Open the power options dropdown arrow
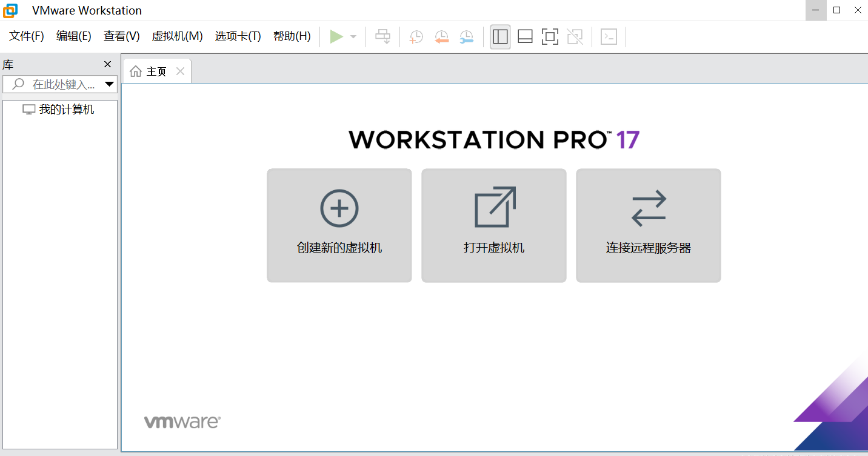The image size is (868, 456). (353, 37)
